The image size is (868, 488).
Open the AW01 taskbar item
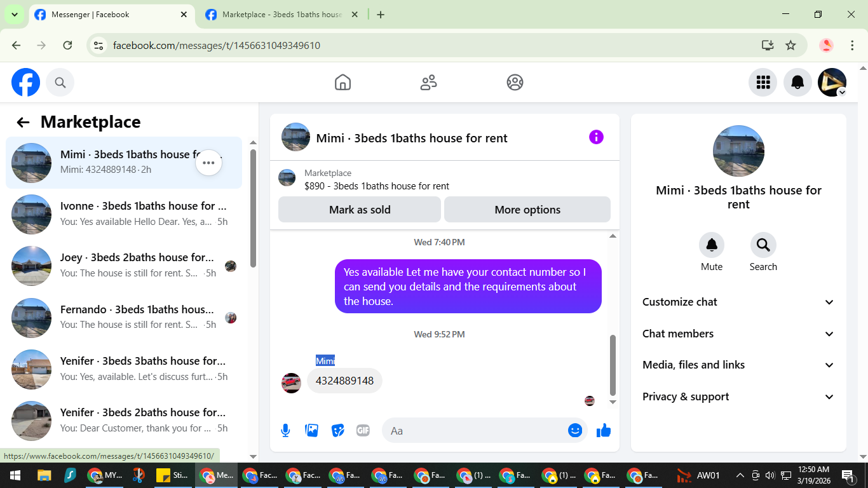(x=698, y=475)
